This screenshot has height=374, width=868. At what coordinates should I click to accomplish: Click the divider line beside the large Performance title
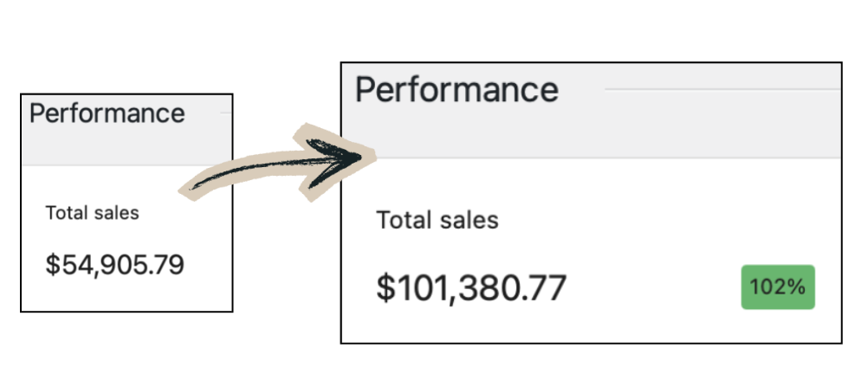point(719,88)
